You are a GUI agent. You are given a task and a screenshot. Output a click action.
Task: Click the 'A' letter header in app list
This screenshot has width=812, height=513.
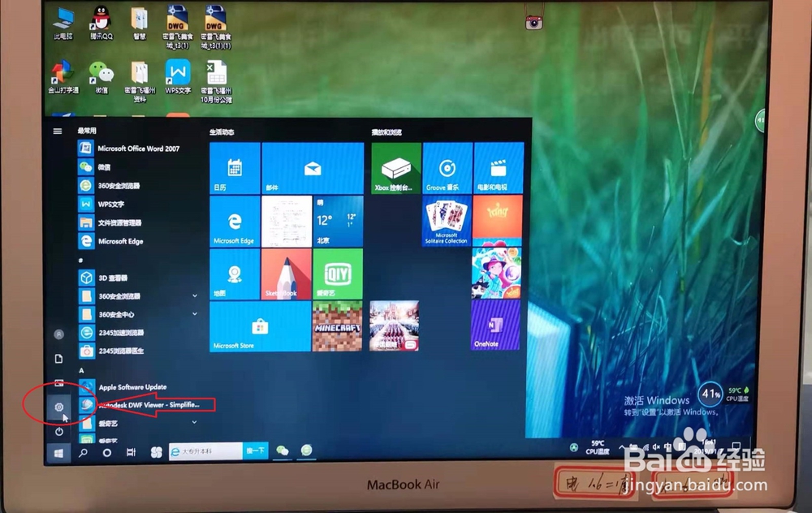pos(81,370)
